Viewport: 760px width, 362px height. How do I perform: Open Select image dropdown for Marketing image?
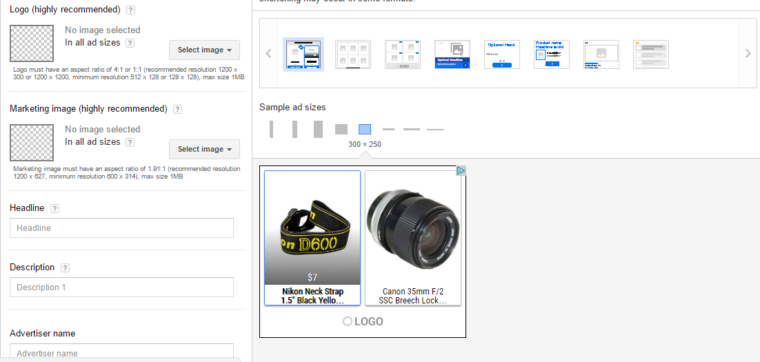204,149
